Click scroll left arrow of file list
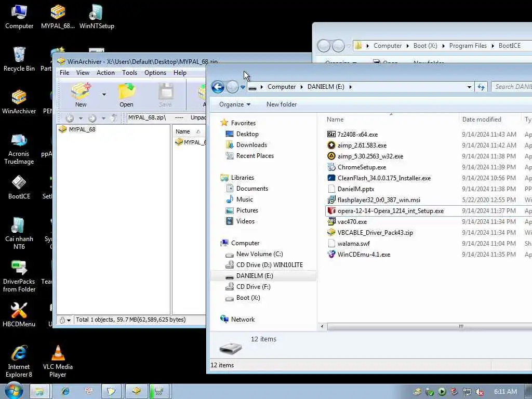 point(322,326)
